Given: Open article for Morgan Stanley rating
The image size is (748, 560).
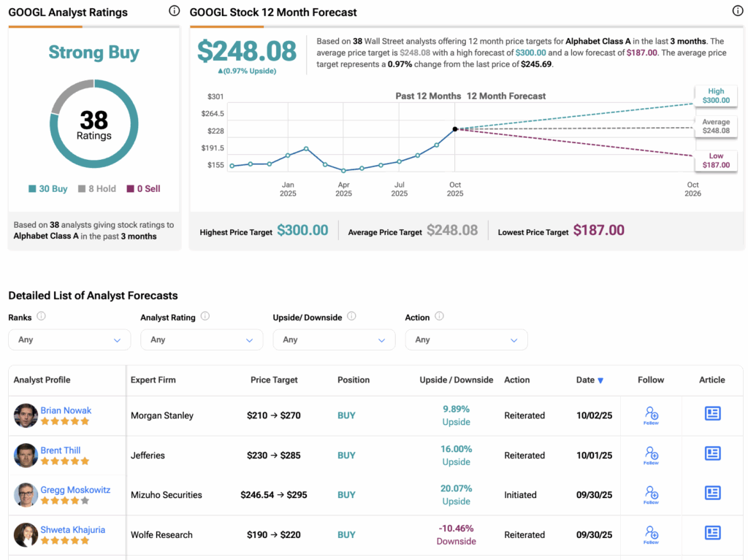Looking at the screenshot, I should point(712,414).
